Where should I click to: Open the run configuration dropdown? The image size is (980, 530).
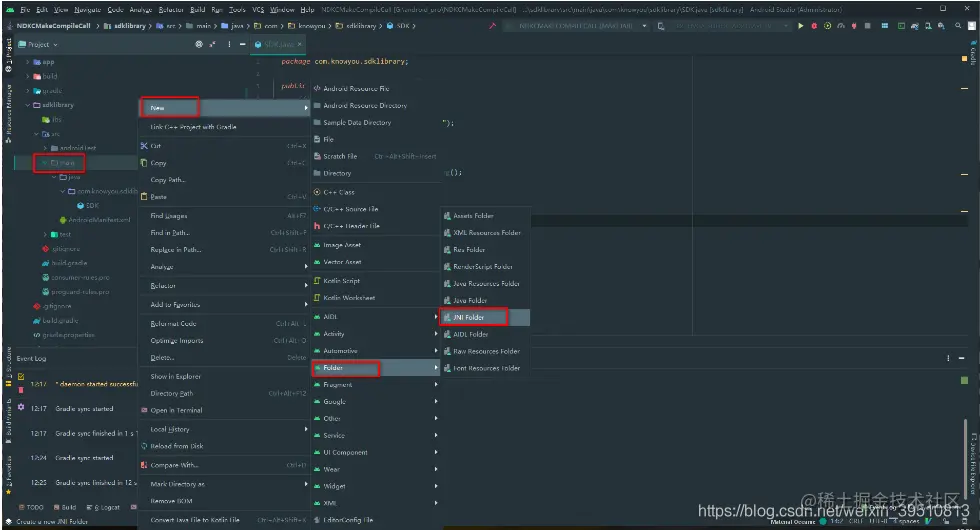(x=576, y=26)
